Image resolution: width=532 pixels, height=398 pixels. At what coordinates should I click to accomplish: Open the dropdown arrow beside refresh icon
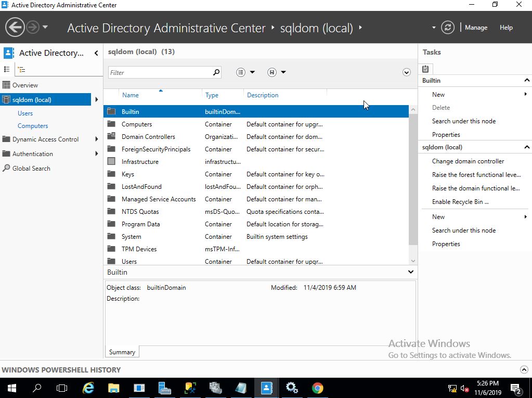coord(434,28)
